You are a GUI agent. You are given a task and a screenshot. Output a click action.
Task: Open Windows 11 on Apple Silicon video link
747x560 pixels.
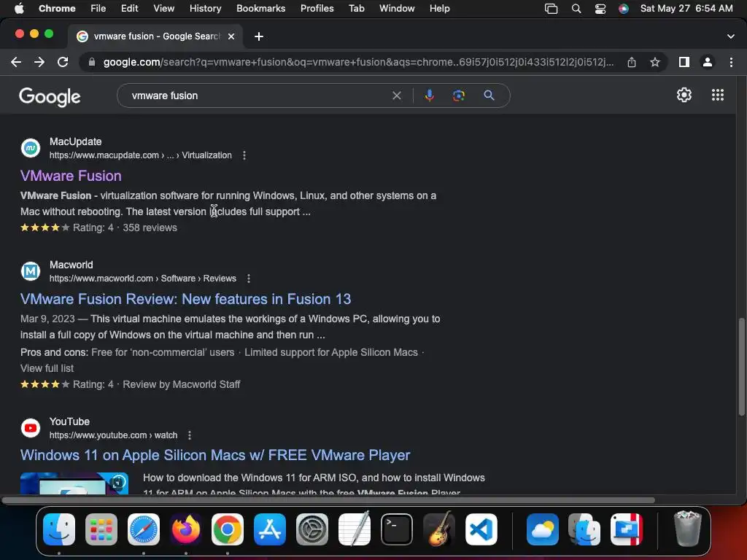pyautogui.click(x=215, y=455)
